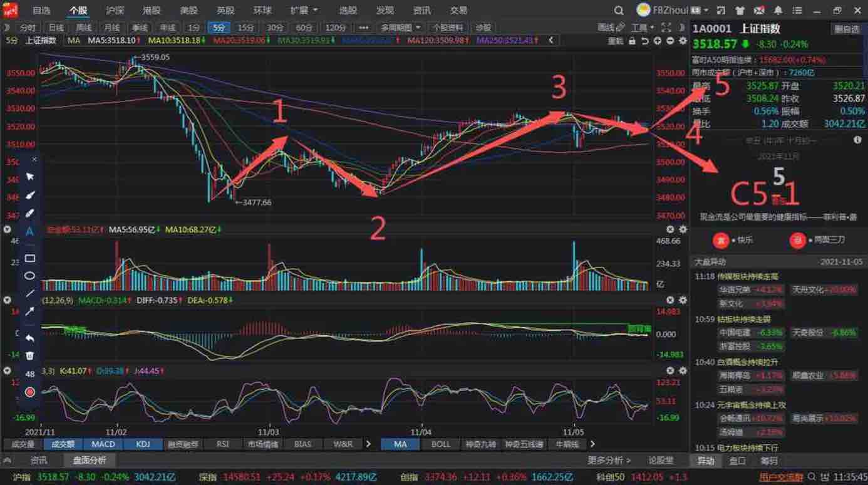Expand more period options ellipsis button

point(363,28)
